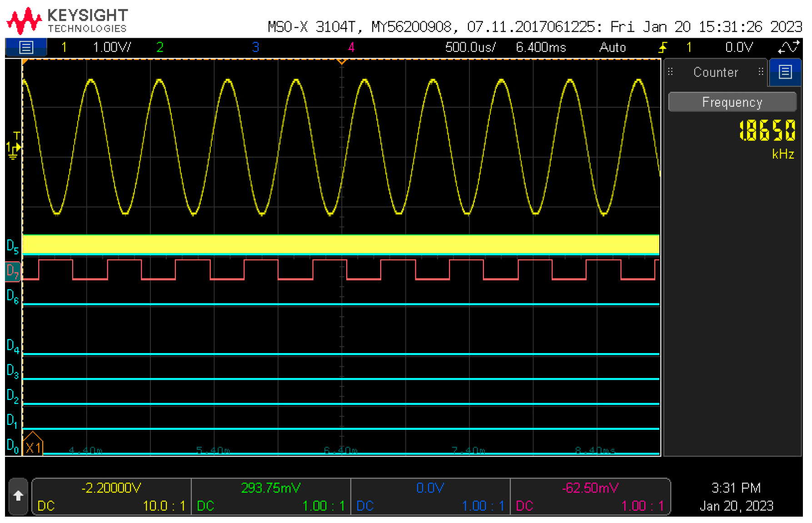The image size is (812, 523).
Task: Click the channel 4 DC coupling label
Action: (524, 506)
